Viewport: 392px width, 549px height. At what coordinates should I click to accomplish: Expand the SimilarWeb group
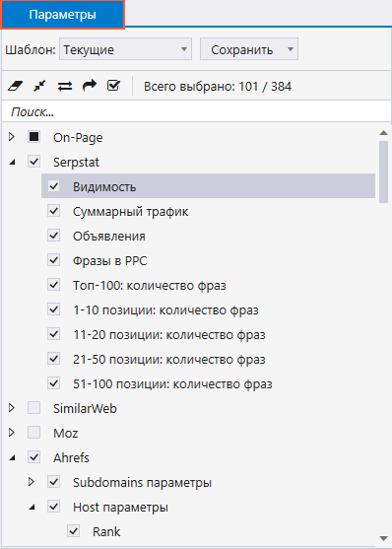point(12,408)
